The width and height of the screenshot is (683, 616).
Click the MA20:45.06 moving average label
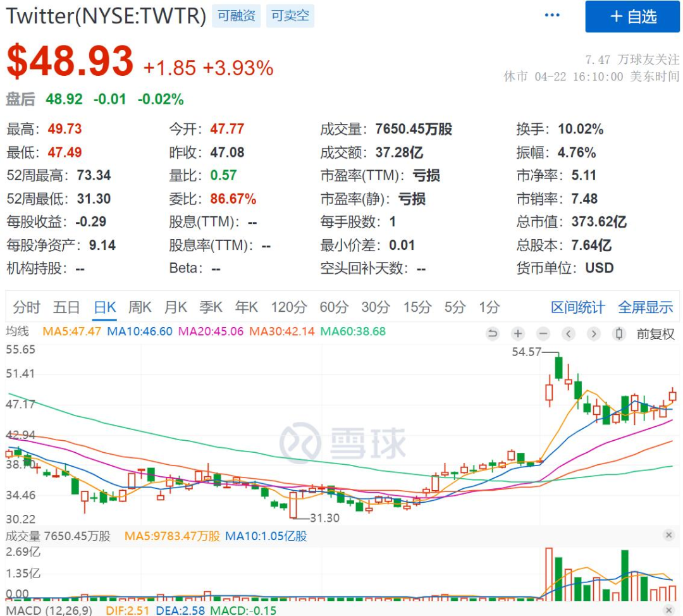pyautogui.click(x=211, y=331)
